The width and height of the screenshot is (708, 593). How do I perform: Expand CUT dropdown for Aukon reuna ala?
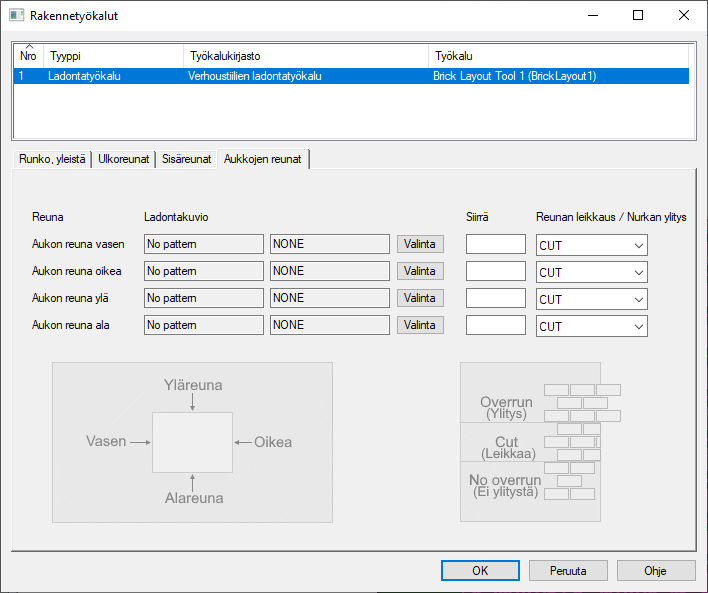coord(591,326)
